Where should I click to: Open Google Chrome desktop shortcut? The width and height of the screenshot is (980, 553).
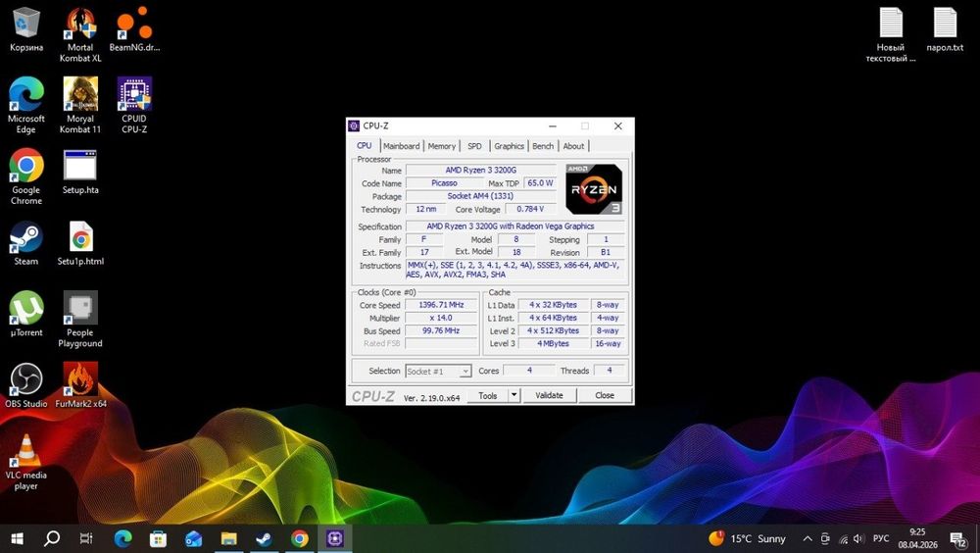(x=26, y=176)
